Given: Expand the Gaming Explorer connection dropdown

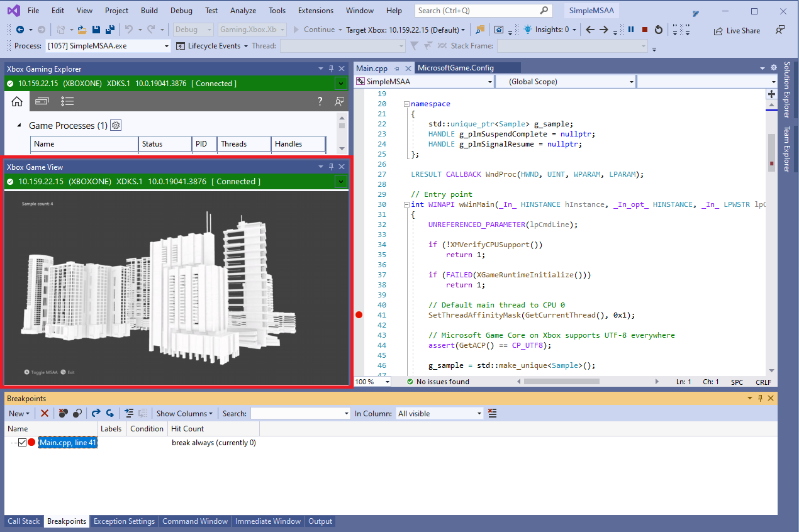Looking at the screenshot, I should (x=341, y=84).
